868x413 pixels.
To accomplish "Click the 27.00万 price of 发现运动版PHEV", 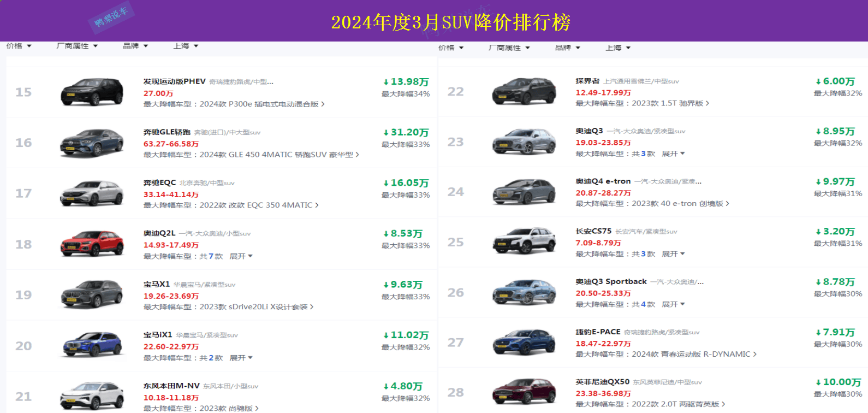I will 158,93.
